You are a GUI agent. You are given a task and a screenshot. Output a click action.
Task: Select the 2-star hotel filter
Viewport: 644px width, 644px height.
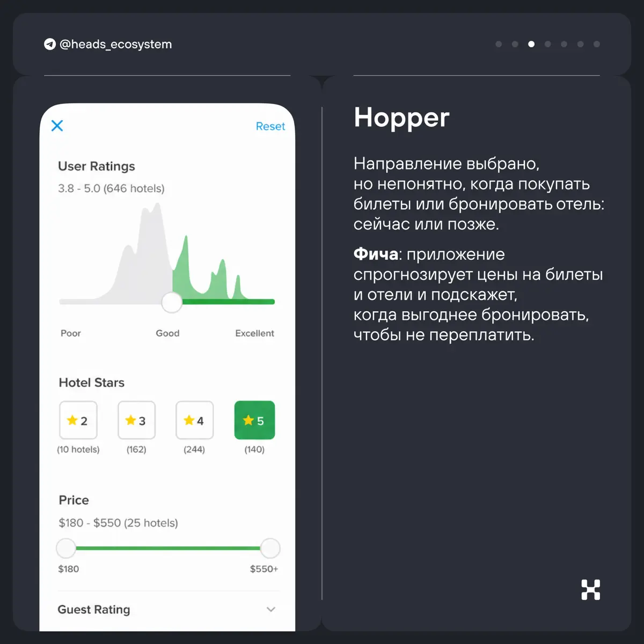pos(78,420)
